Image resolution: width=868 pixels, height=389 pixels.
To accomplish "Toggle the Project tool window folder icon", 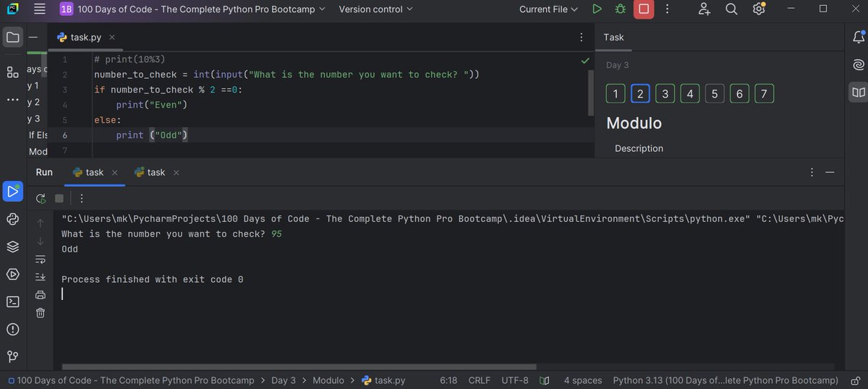I will click(12, 37).
